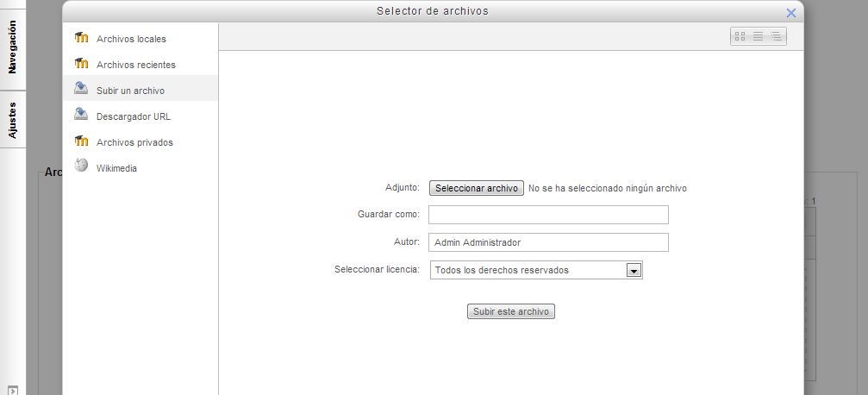Click the license dropdown arrow button
The width and height of the screenshot is (868, 395).
[634, 271]
